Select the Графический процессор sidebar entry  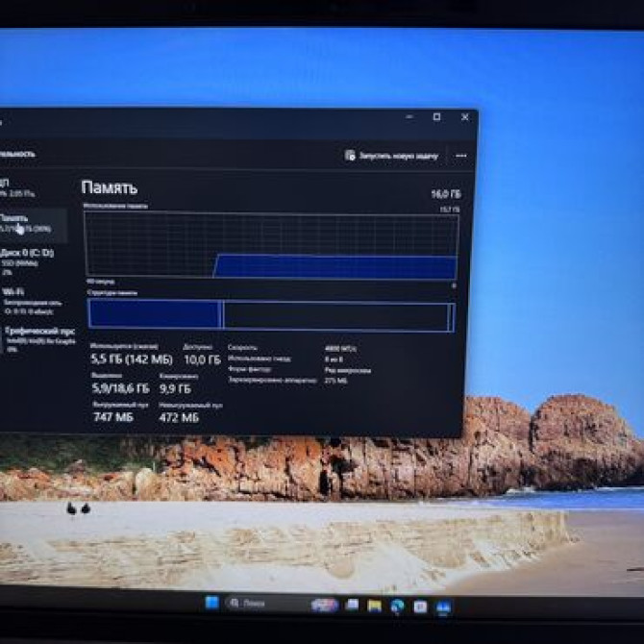[x=39, y=339]
